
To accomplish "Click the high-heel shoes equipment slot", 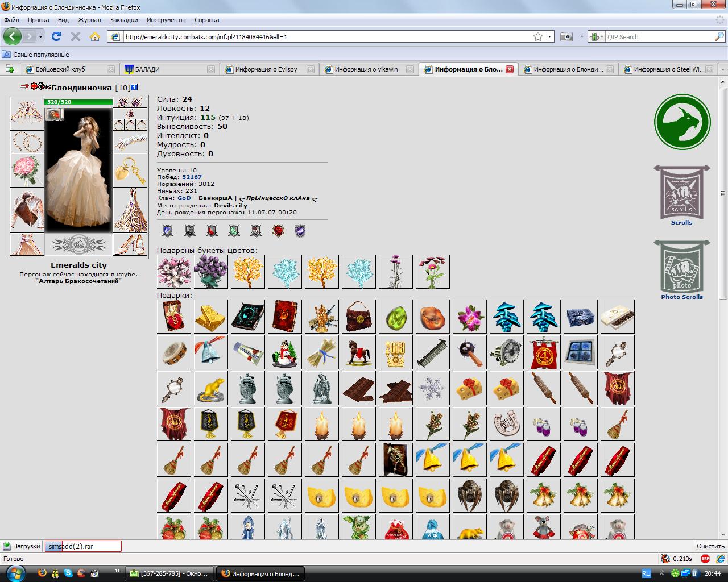I will coord(130,244).
